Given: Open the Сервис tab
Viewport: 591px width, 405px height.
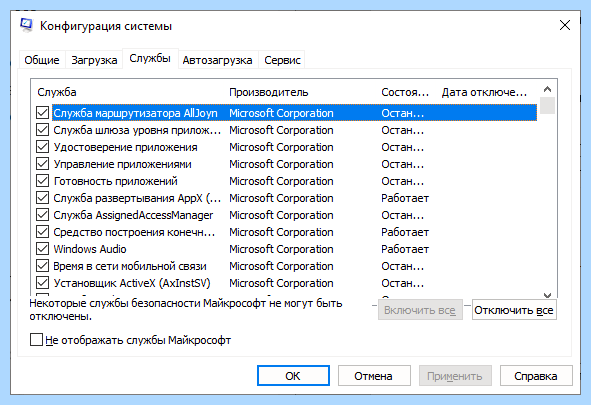Looking at the screenshot, I should tap(282, 60).
